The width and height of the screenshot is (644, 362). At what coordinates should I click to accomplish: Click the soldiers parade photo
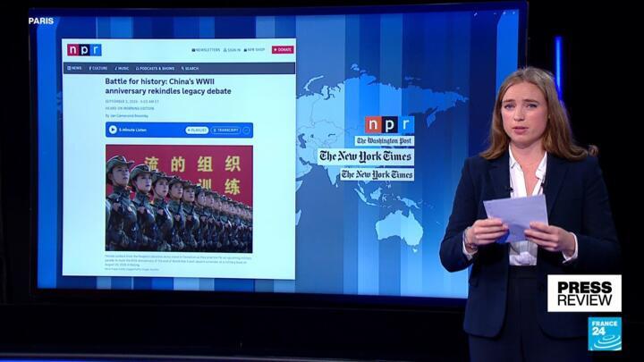179,198
